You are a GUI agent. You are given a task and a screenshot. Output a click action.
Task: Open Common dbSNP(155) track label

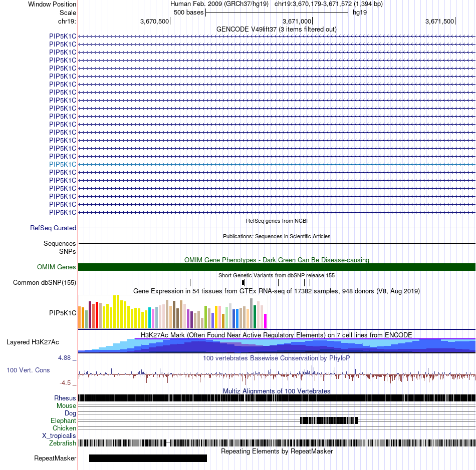(x=45, y=283)
